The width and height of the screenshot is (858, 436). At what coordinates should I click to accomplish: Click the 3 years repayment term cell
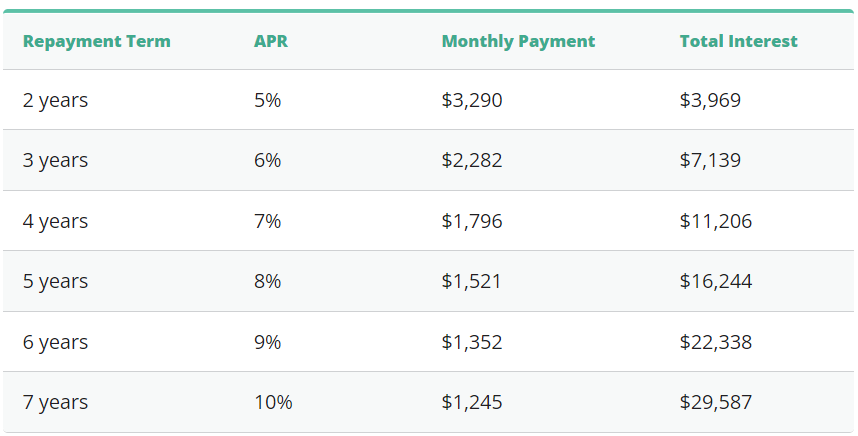(55, 160)
